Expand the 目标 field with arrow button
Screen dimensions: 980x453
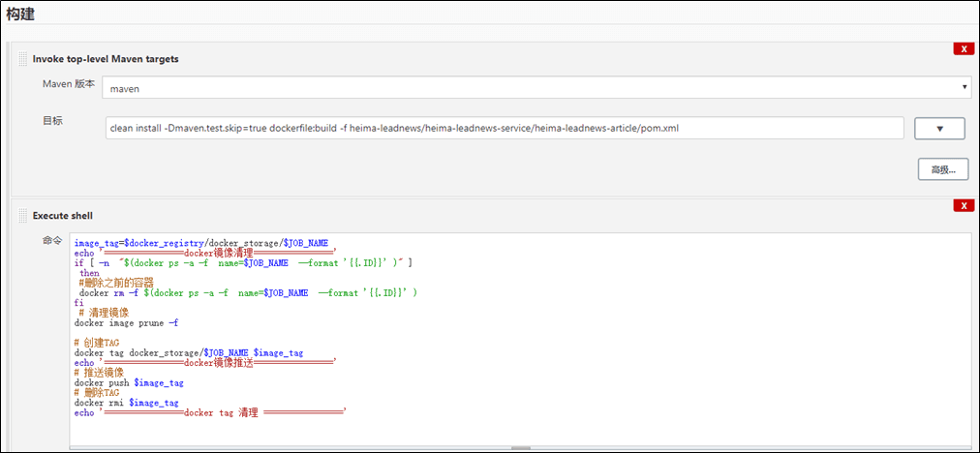pyautogui.click(x=936, y=129)
